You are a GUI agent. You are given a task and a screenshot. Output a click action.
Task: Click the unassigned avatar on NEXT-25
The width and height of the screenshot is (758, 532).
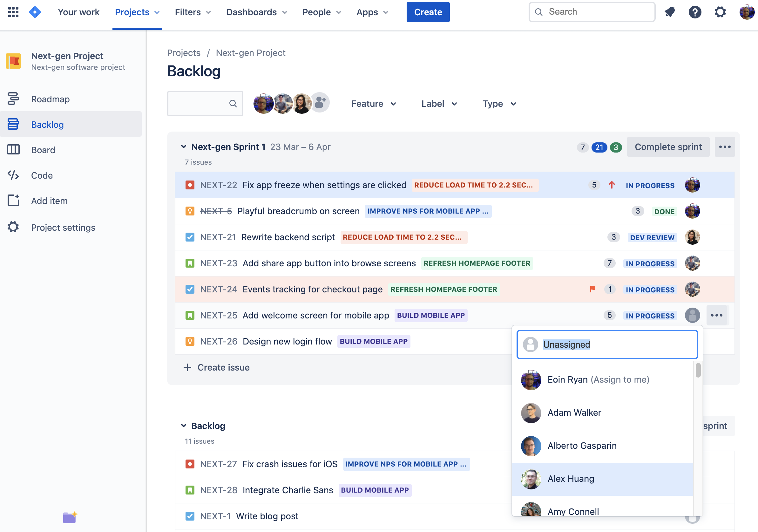tap(692, 315)
